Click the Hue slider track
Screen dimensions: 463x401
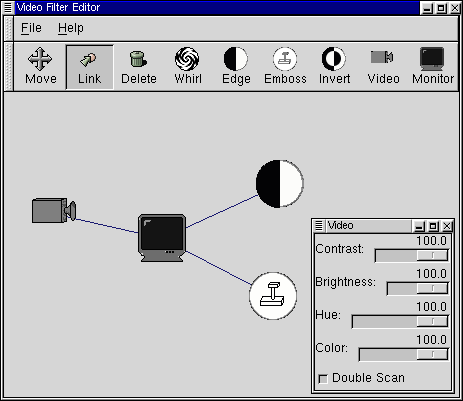(x=400, y=322)
